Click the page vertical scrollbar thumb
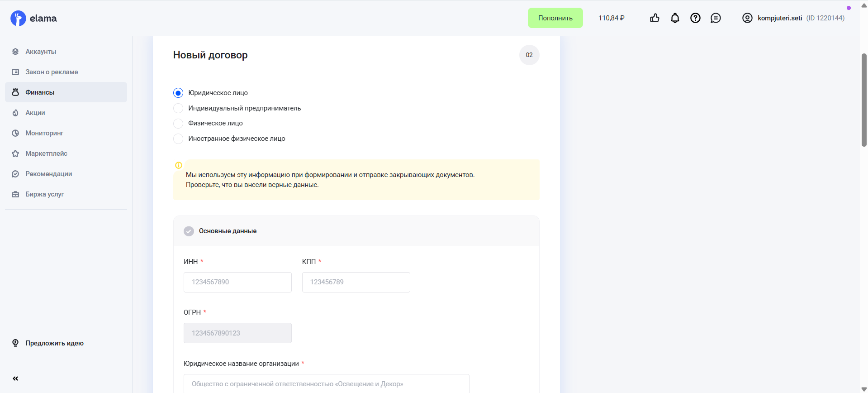Viewport: 868px width, 393px height. (864, 100)
